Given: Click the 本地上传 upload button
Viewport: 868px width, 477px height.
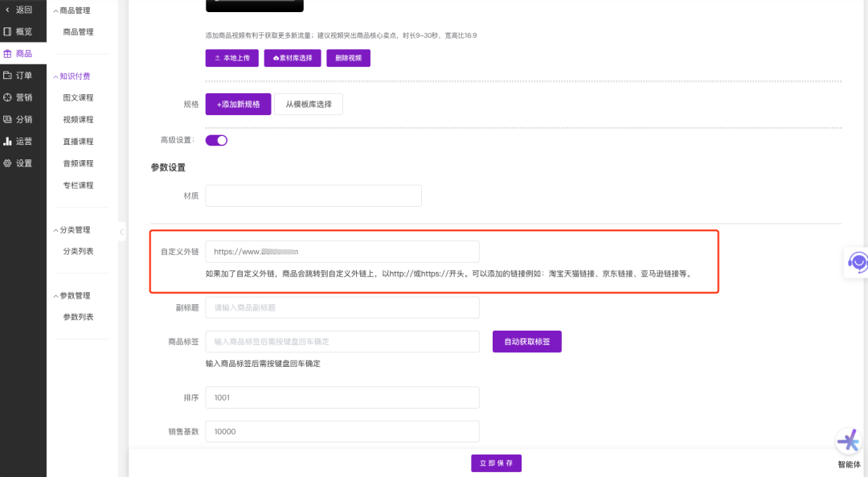Looking at the screenshot, I should tap(232, 58).
